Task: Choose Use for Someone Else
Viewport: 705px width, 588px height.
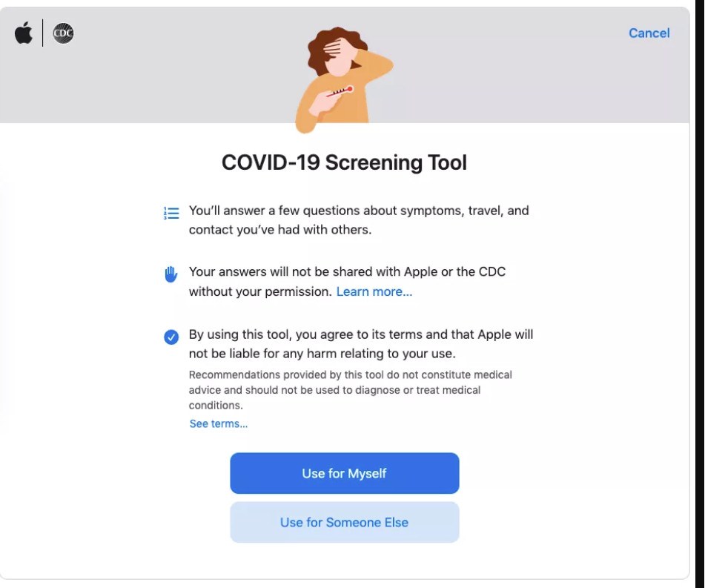Action: 345,522
